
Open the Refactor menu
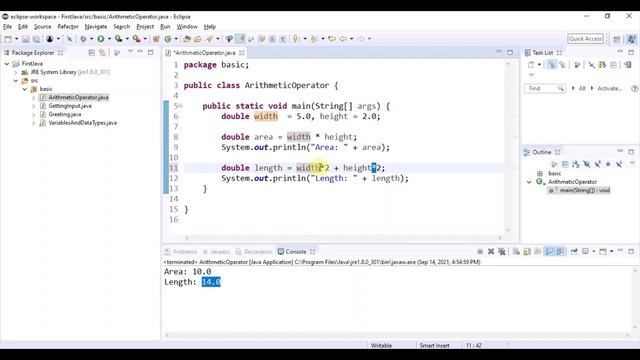click(x=68, y=27)
